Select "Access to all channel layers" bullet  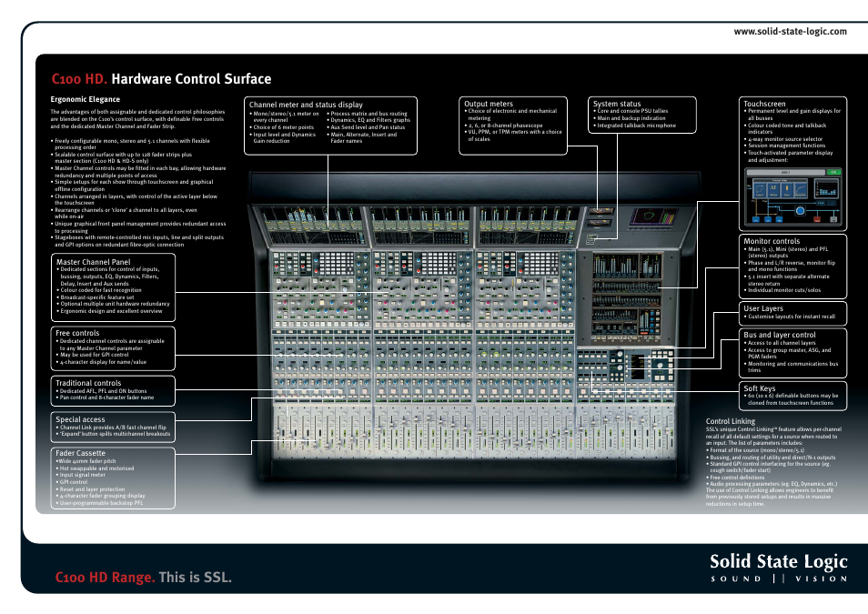tap(780, 343)
